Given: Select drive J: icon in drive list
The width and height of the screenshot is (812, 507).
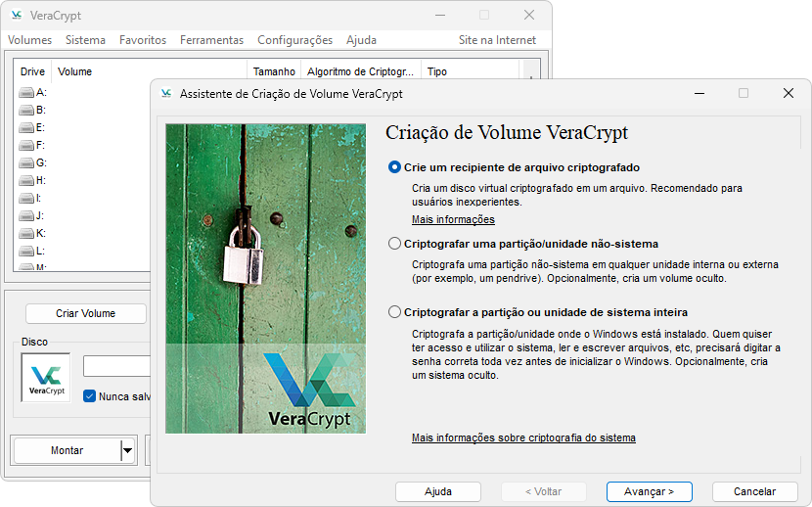Looking at the screenshot, I should pos(25,216).
